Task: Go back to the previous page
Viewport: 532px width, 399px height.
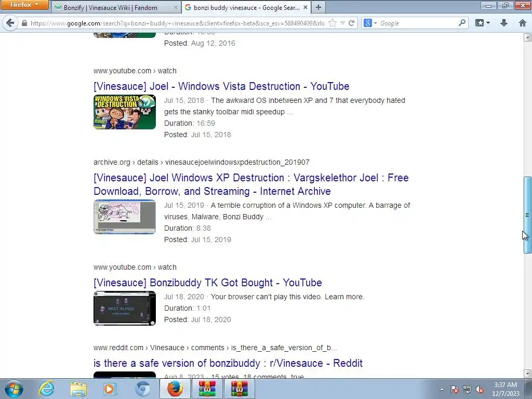Action: pos(10,23)
